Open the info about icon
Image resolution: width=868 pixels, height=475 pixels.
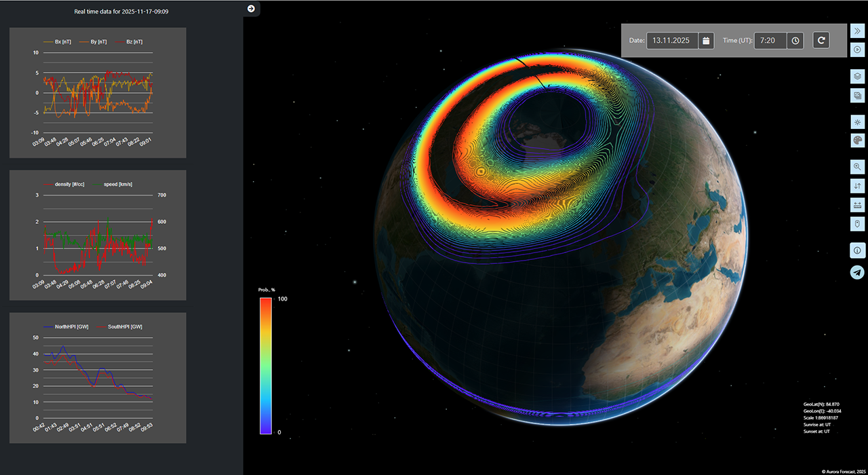click(857, 250)
